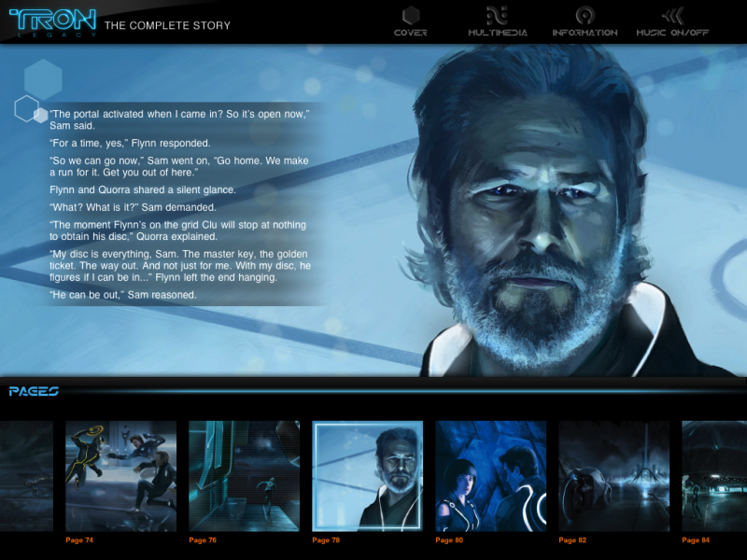Screen dimensions: 747x560
Task: Click the hexagon cluster beside story text
Action: [x=38, y=91]
